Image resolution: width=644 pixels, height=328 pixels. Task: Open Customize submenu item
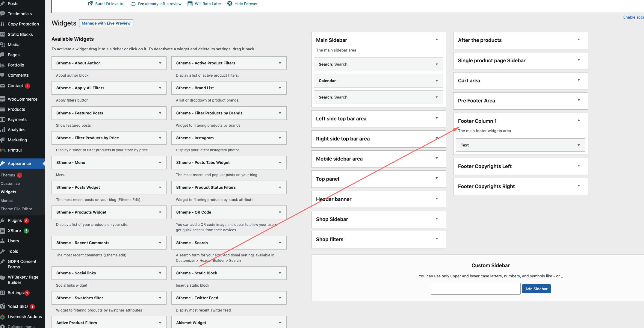pos(10,183)
